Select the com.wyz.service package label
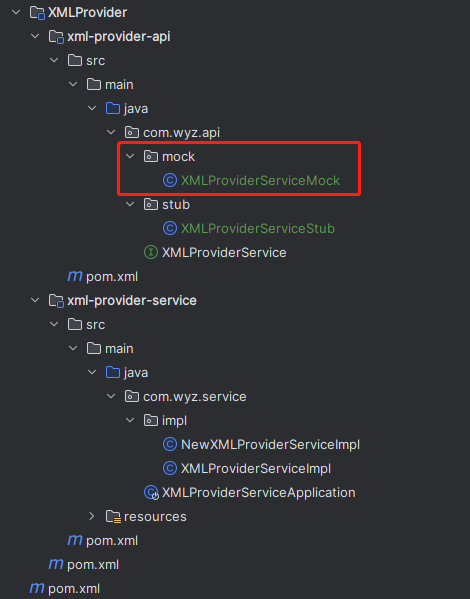 [194, 397]
